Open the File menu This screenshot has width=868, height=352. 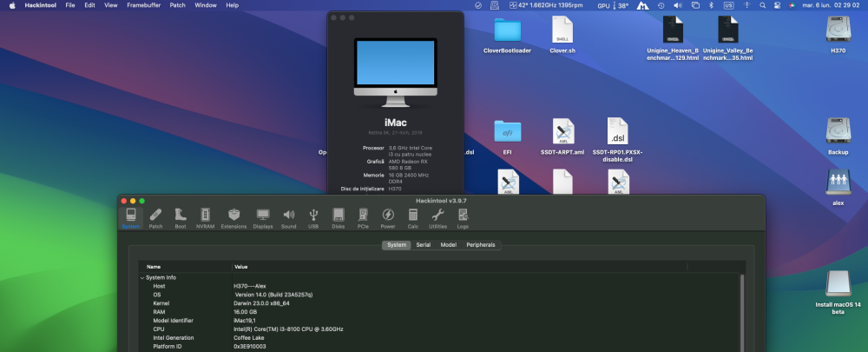[x=70, y=5]
